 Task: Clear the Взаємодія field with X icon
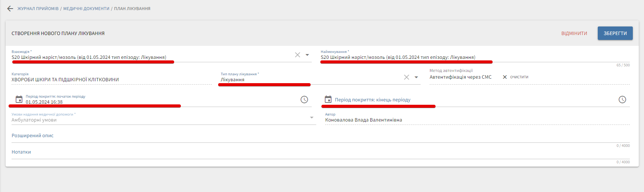click(298, 55)
